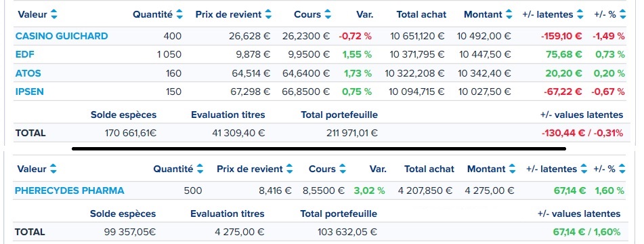Sort top table by Valeur arrows
Image resolution: width=644 pixels, height=244 pixels.
coord(53,15)
